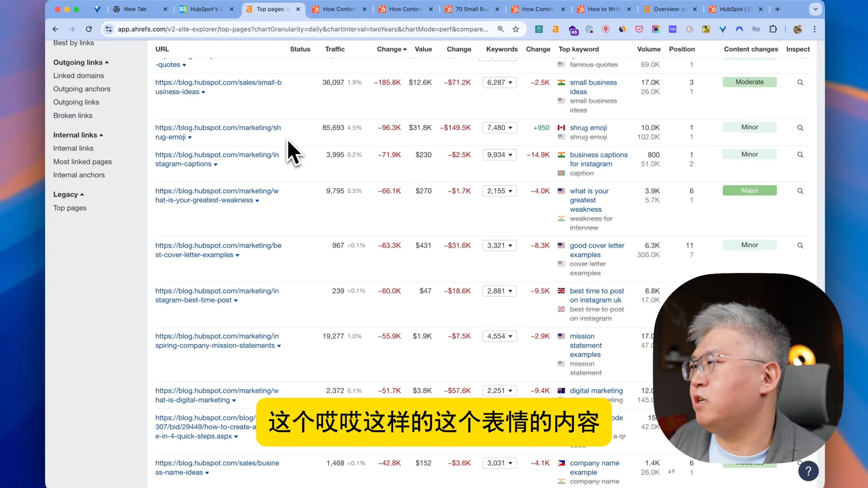The height and width of the screenshot is (488, 868).
Task: Sort by the first Change column header
Action: [x=392, y=49]
